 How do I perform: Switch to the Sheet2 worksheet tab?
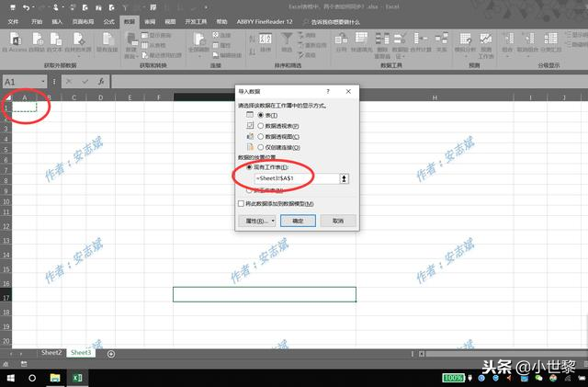(51, 352)
